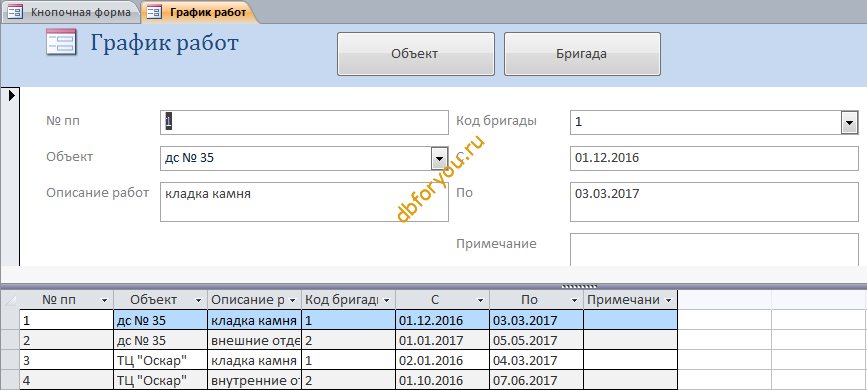This screenshot has width=867, height=390.
Task: Click the Примечание cell in datasheet row 1
Action: coord(631,320)
